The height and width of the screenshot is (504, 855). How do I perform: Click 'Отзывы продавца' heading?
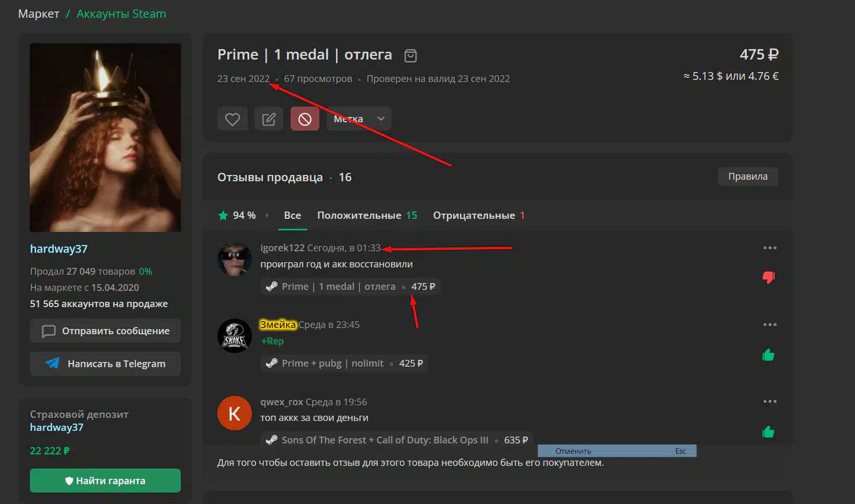click(270, 177)
